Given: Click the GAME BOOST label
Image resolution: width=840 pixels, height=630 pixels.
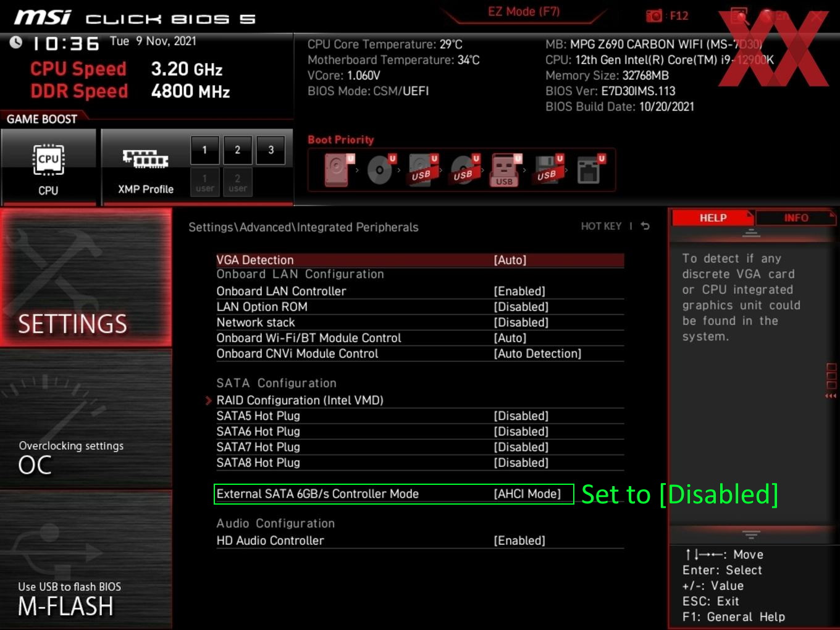Looking at the screenshot, I should 42,119.
